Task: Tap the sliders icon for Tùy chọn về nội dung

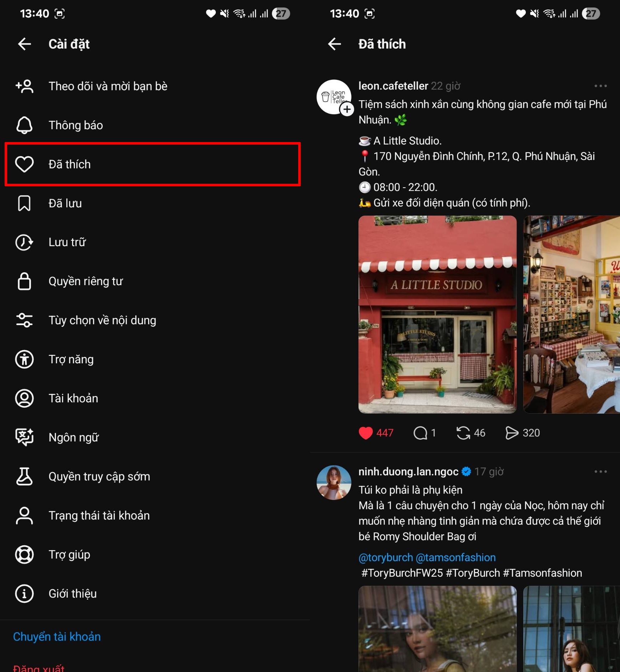Action: pos(24,320)
